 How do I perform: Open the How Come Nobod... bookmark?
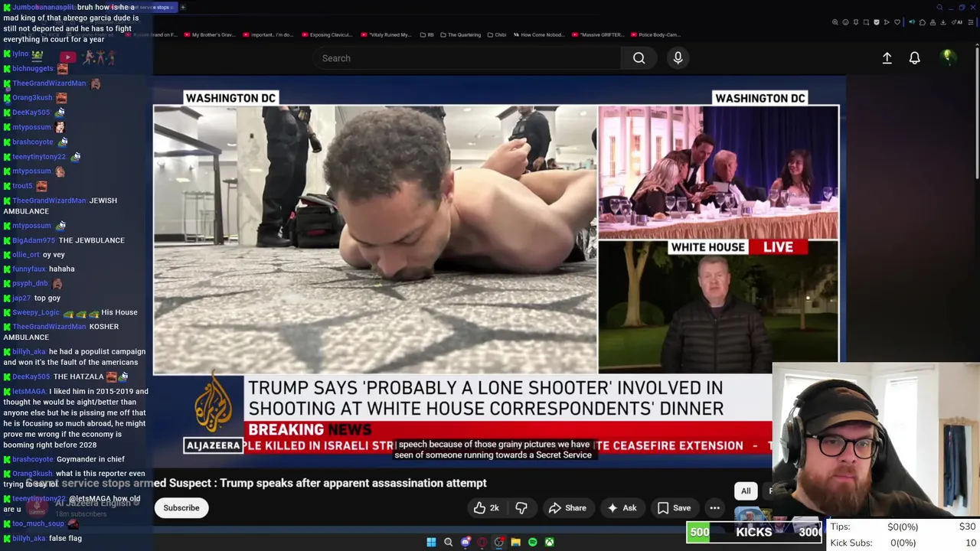point(539,34)
